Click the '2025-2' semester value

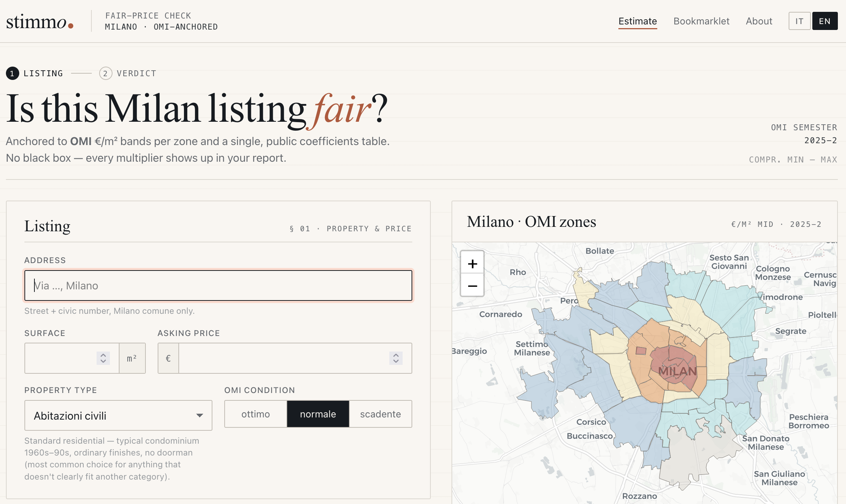(x=821, y=141)
